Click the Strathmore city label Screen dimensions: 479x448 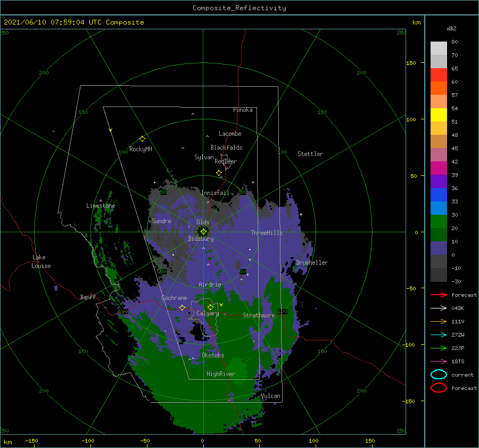coord(259,315)
